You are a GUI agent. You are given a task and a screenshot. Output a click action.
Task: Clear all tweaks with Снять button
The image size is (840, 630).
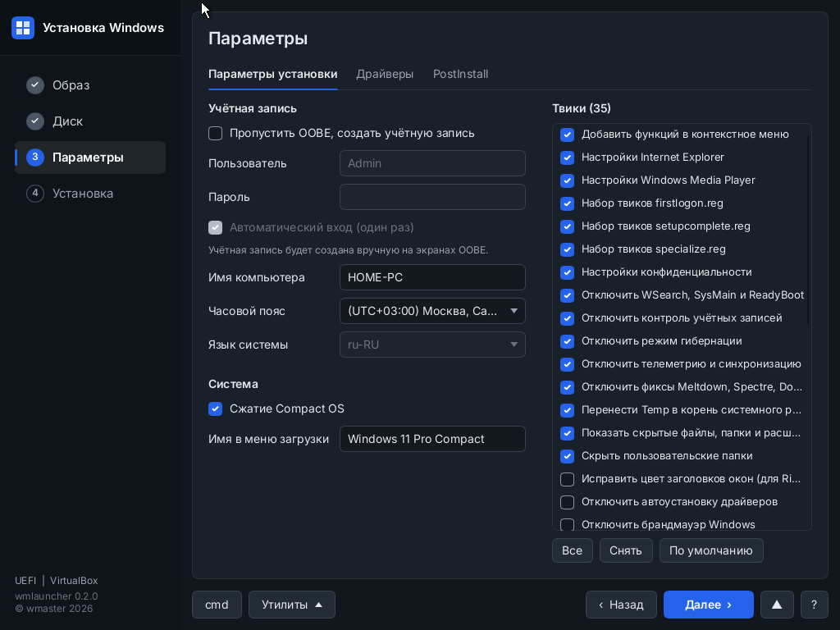click(x=626, y=550)
